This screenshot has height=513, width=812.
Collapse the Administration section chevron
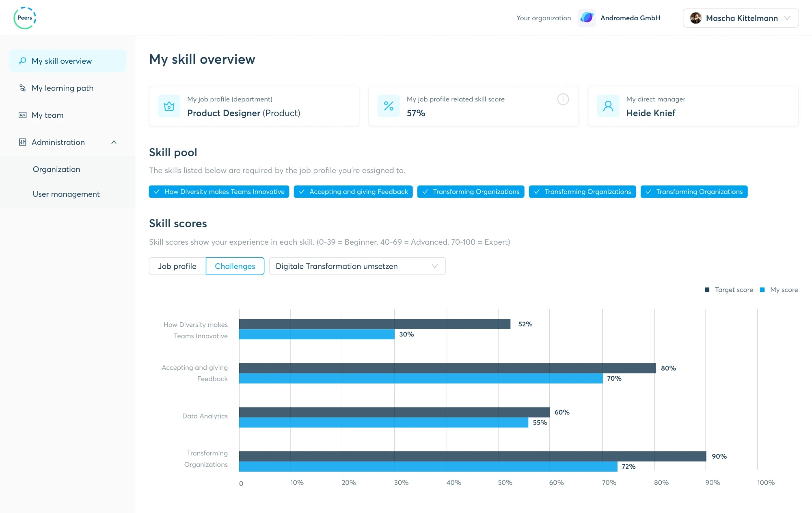[x=114, y=142]
